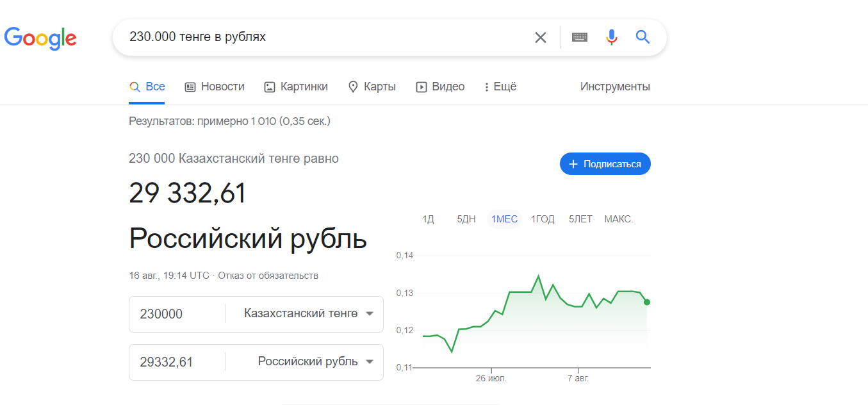Screen dimensions: 868x405
Task: Open the Отказ от обязательств disclaimer link
Action: [268, 276]
